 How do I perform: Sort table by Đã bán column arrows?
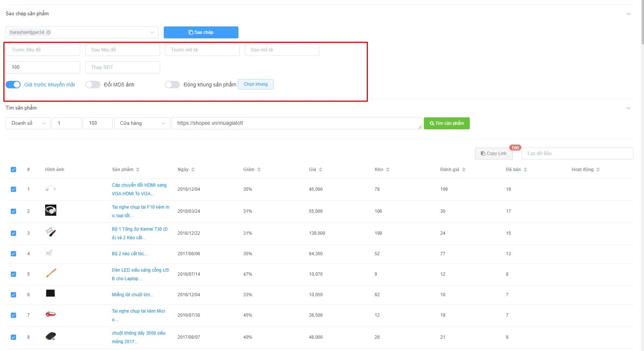click(525, 170)
